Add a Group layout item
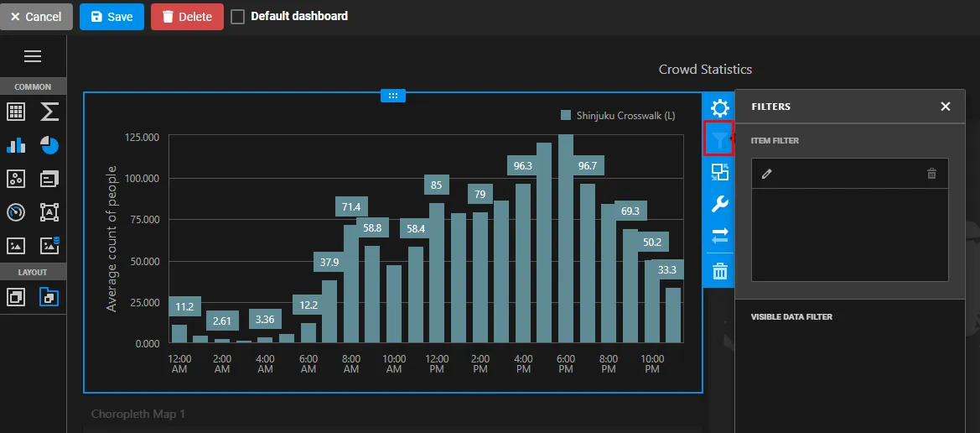980x433 pixels. [x=16, y=296]
